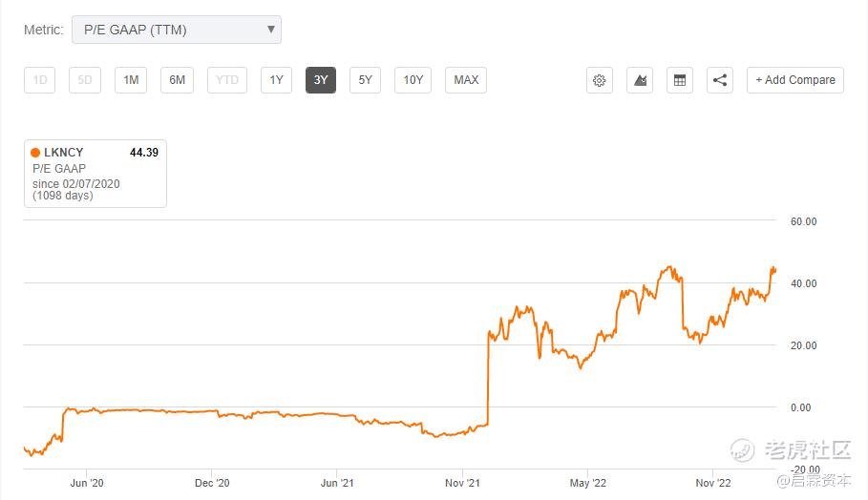Image resolution: width=868 pixels, height=500 pixels.
Task: Click the YTD range button
Action: point(227,80)
